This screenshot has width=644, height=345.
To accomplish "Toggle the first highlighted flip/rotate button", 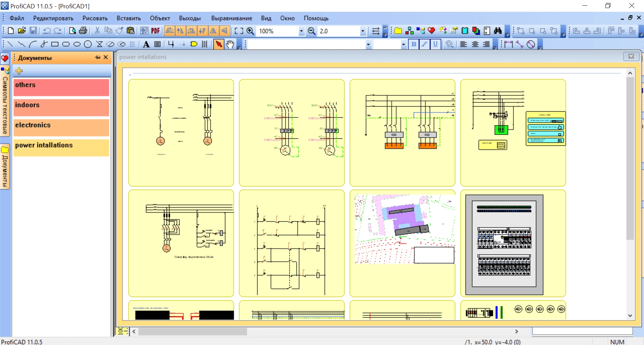I will click(169, 31).
